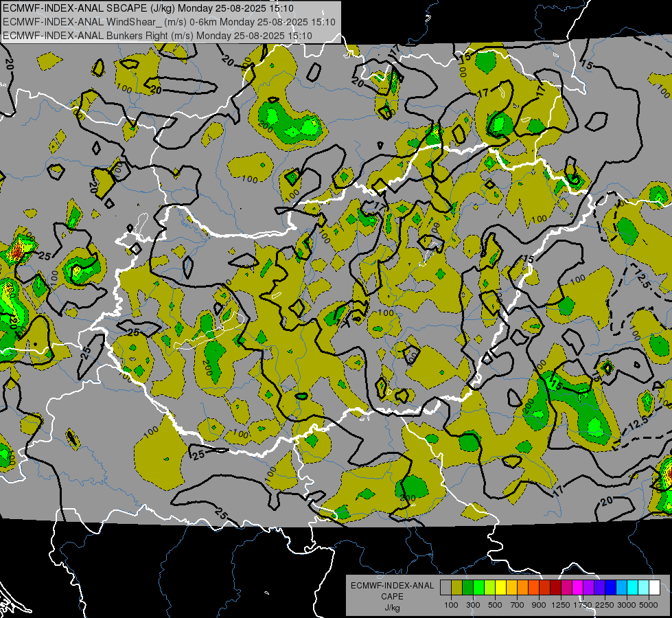
Task: Click the legend tick label 2250
Action: 605,605
